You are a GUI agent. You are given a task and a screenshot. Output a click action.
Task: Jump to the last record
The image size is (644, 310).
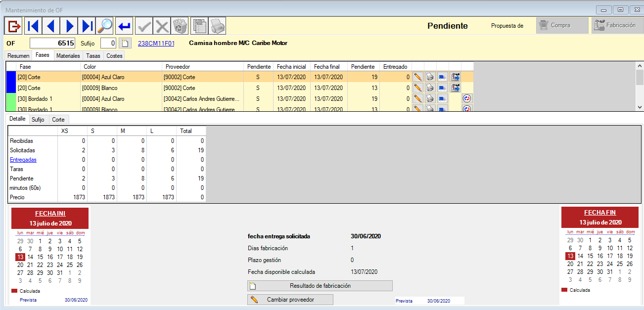click(x=87, y=26)
